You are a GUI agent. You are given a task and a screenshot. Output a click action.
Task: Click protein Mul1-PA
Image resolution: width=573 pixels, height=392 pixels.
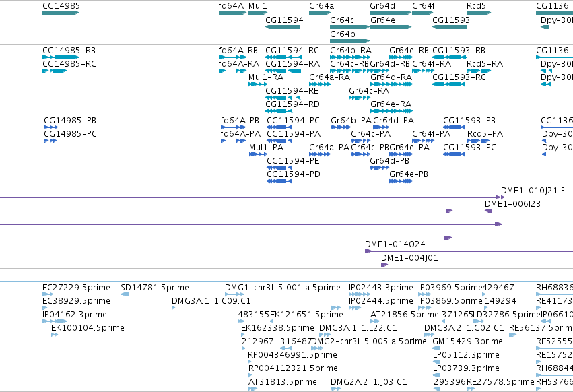coord(258,154)
